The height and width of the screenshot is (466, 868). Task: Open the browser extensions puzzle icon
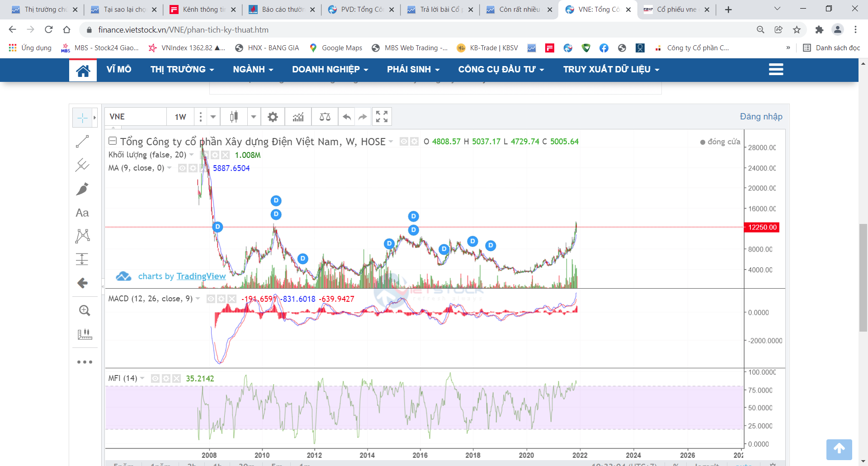819,30
